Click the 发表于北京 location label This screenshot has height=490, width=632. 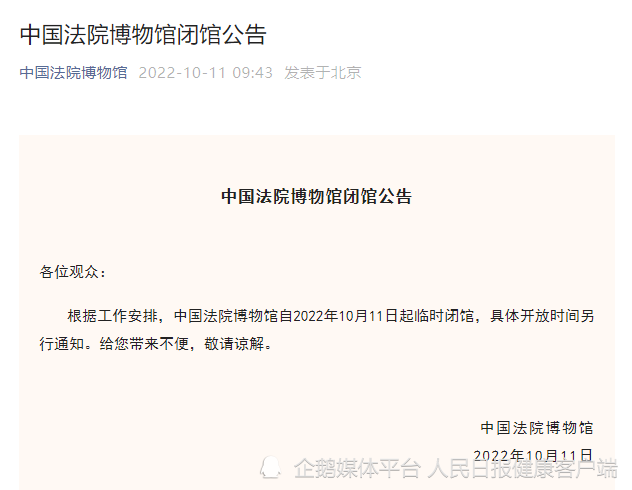(322, 73)
